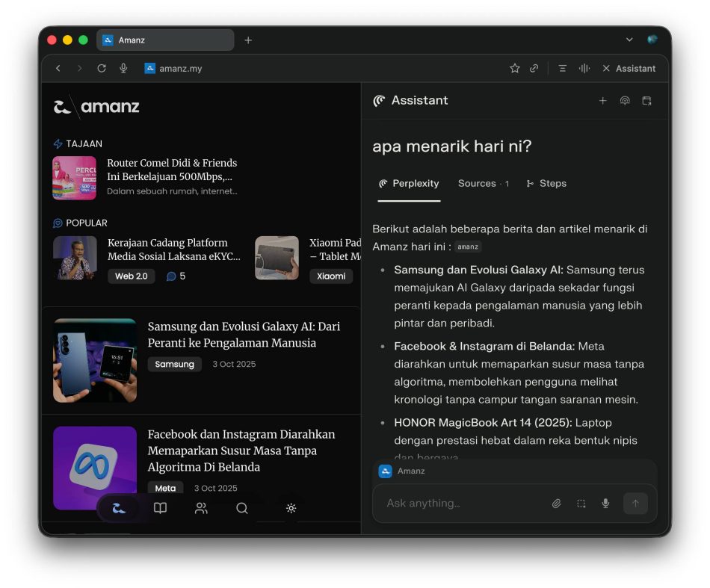Screen dimensions: 710x588
Task: Click the microphone icon beside reload button
Action: pos(123,68)
